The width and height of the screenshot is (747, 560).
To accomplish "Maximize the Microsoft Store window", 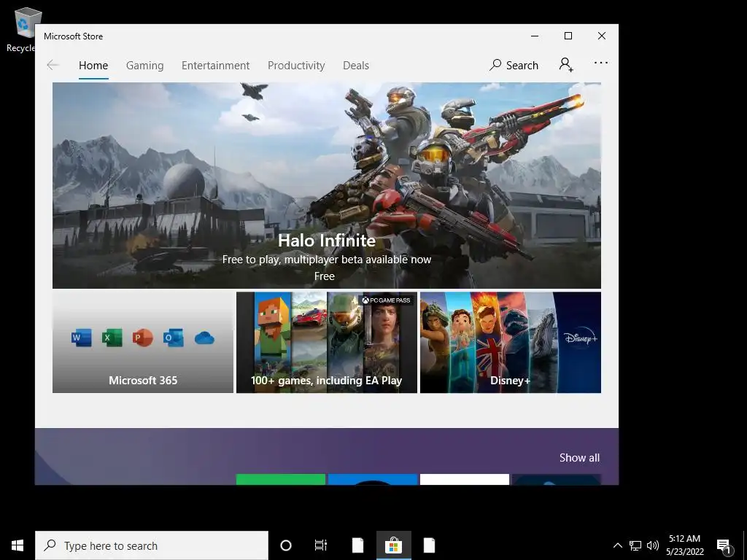I will 568,36.
